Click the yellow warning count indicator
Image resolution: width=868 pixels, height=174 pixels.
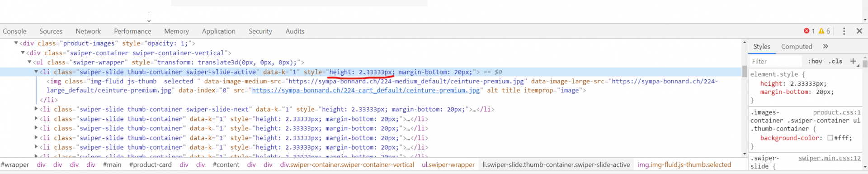(825, 31)
